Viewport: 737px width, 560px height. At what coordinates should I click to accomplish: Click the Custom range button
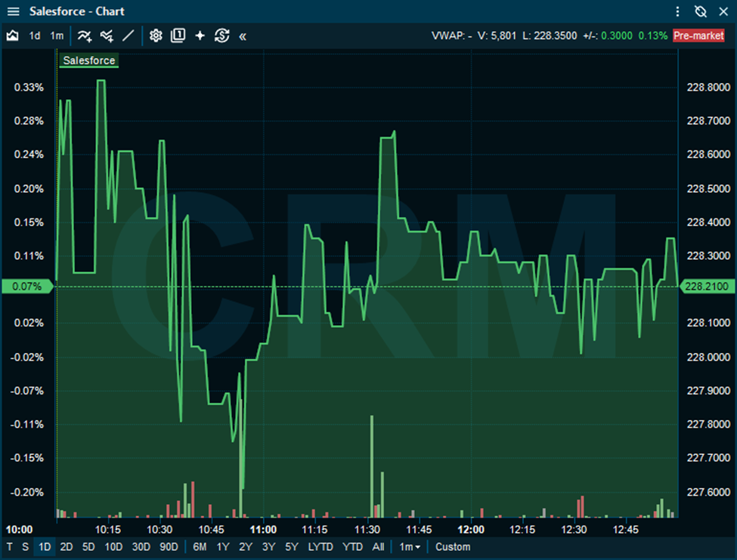(x=453, y=546)
